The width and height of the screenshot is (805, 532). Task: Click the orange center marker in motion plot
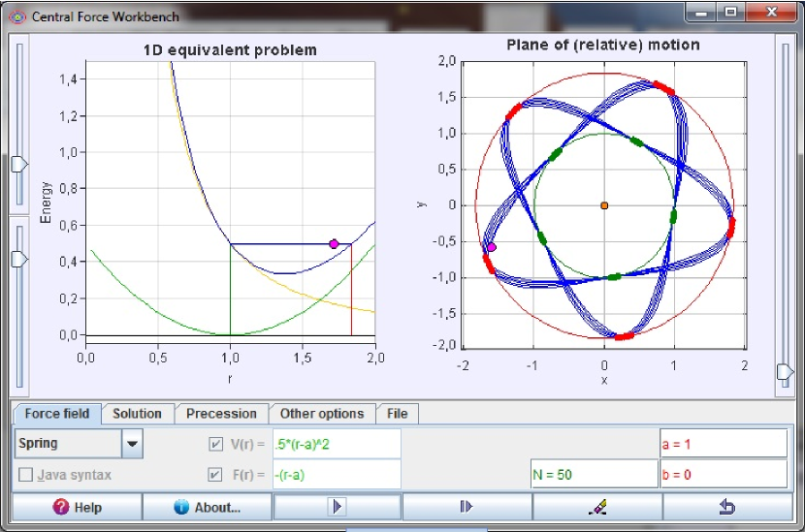pos(603,205)
